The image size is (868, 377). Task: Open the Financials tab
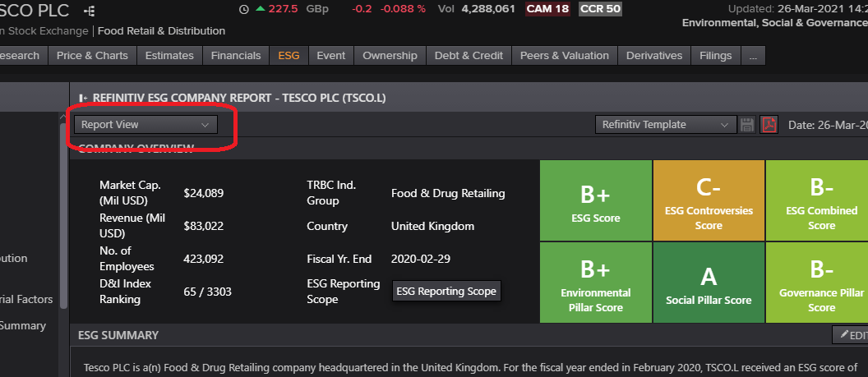[236, 56]
